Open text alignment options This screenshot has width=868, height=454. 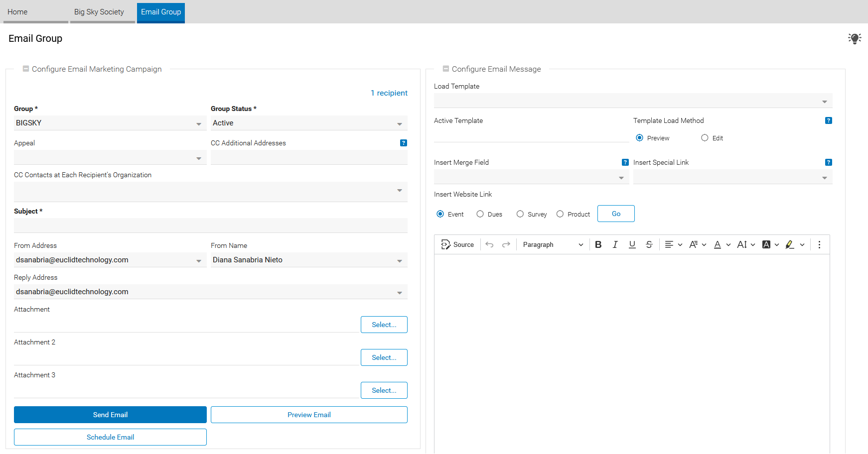[x=673, y=244]
